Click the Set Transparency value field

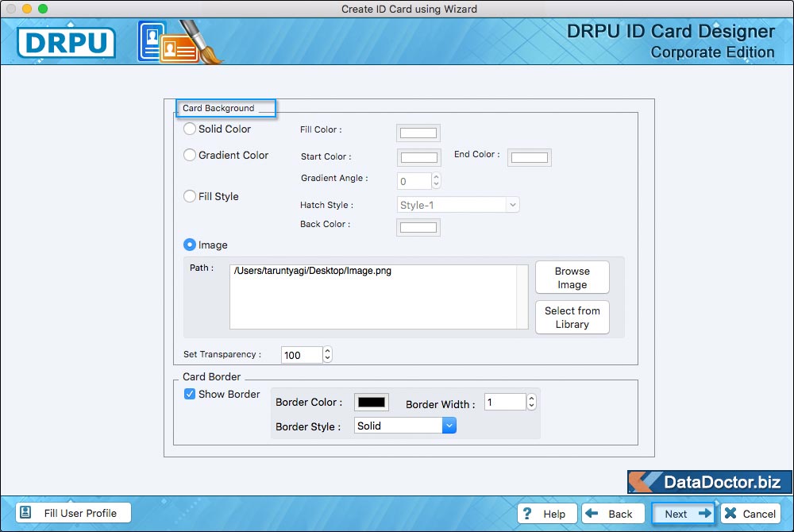pos(302,355)
